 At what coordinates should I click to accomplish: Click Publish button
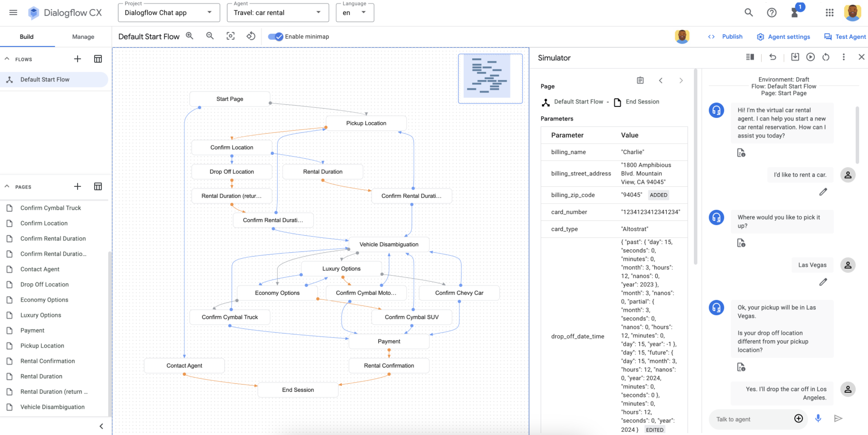pyautogui.click(x=725, y=36)
